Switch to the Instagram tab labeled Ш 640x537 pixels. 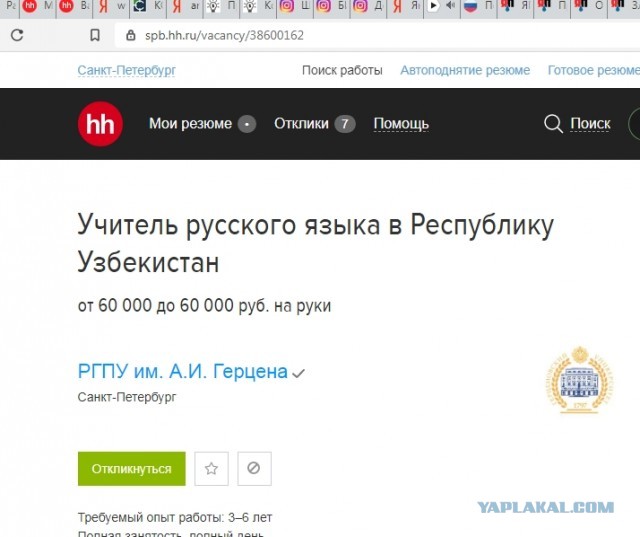pyautogui.click(x=295, y=6)
